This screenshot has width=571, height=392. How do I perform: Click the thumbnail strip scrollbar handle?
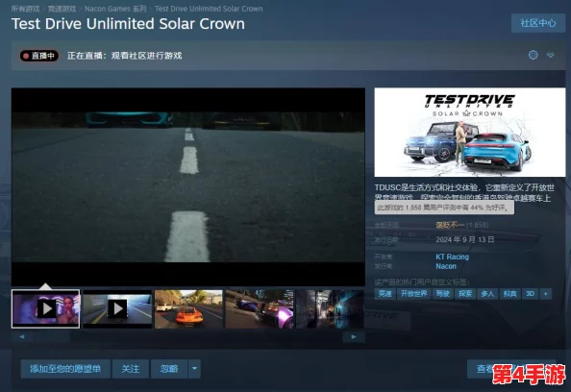click(51, 337)
